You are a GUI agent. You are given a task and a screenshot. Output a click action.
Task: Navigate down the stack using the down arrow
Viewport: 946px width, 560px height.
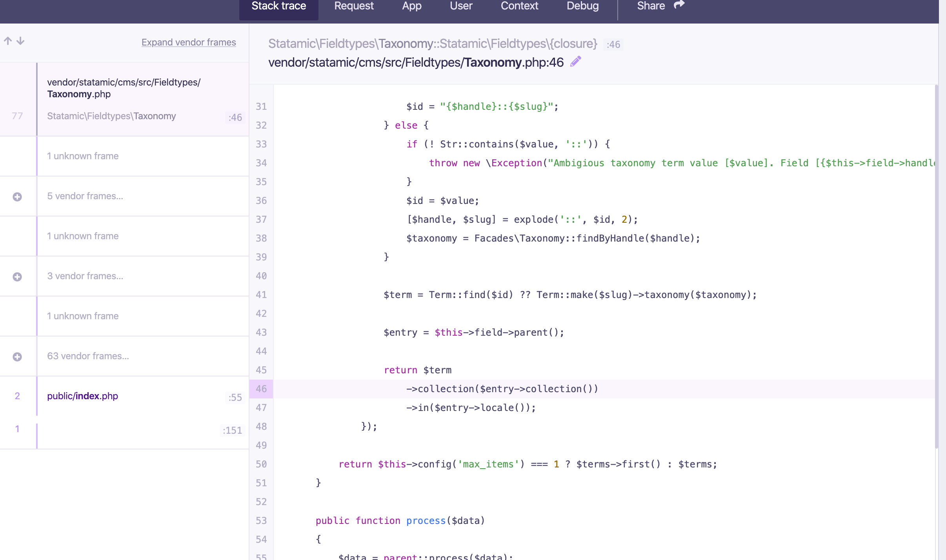(20, 41)
